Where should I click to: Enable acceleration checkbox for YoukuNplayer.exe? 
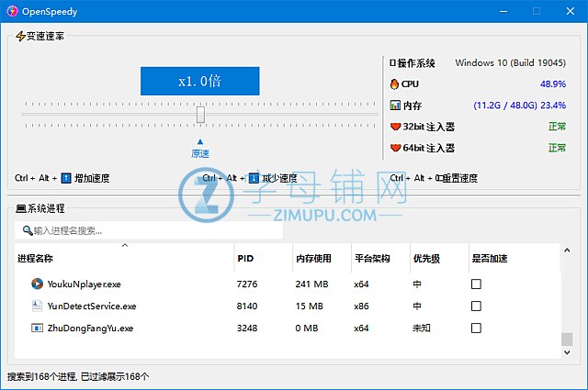pyautogui.click(x=476, y=284)
